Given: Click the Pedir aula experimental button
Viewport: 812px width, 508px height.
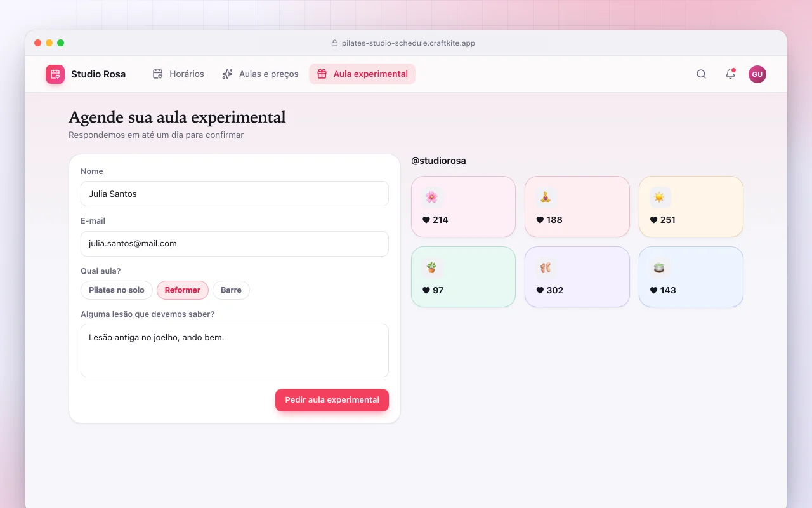Looking at the screenshot, I should pos(332,400).
